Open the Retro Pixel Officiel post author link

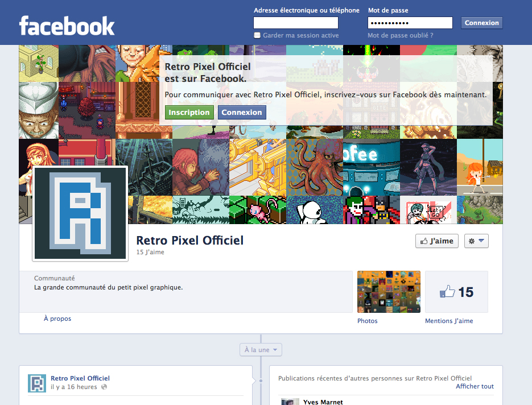click(x=80, y=378)
